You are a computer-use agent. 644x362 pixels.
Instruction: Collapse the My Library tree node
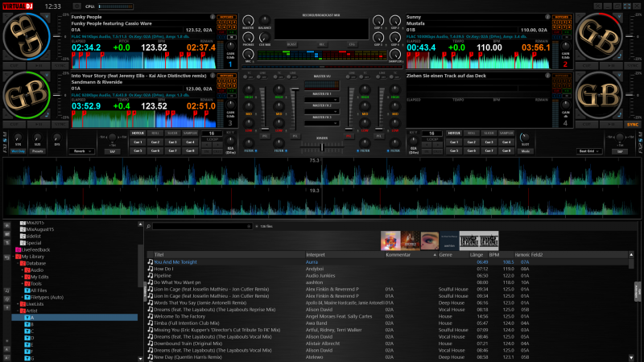(13, 257)
